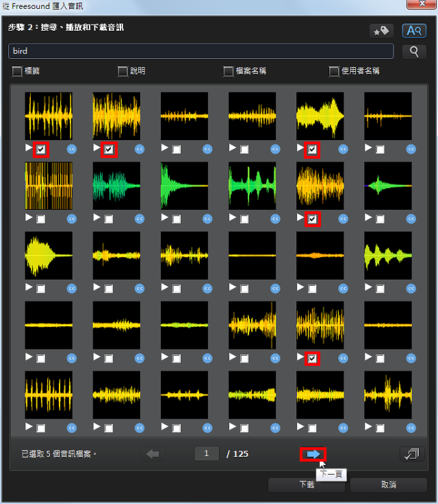438x504 pixels.
Task: Open Creative Commons icon of last top-row sound
Action: point(411,149)
